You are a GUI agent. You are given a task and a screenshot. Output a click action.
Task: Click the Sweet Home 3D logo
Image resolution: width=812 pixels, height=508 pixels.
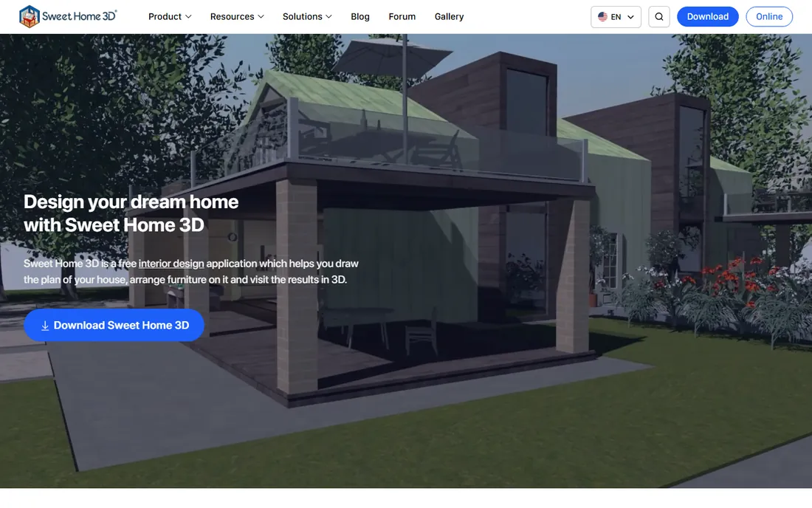(68, 16)
